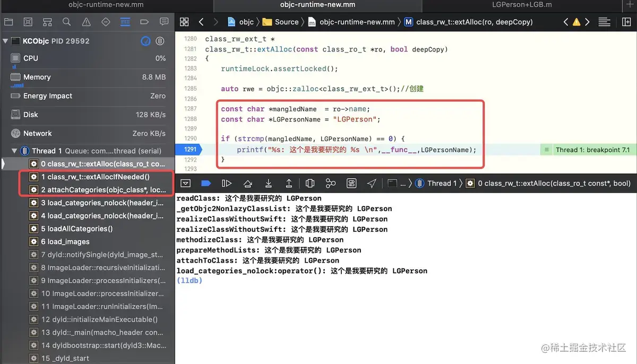Image resolution: width=637 pixels, height=364 pixels.
Task: Open the related items grid menu
Action: click(184, 22)
